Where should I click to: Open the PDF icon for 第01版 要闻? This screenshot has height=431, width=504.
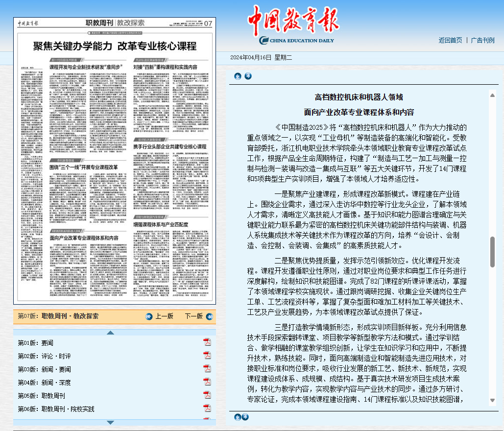pyautogui.click(x=207, y=342)
